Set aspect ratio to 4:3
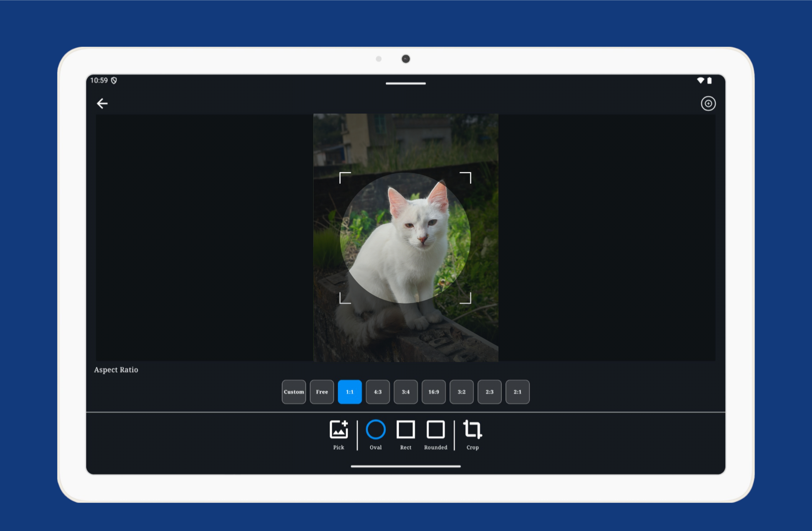This screenshot has width=812, height=531. point(378,392)
